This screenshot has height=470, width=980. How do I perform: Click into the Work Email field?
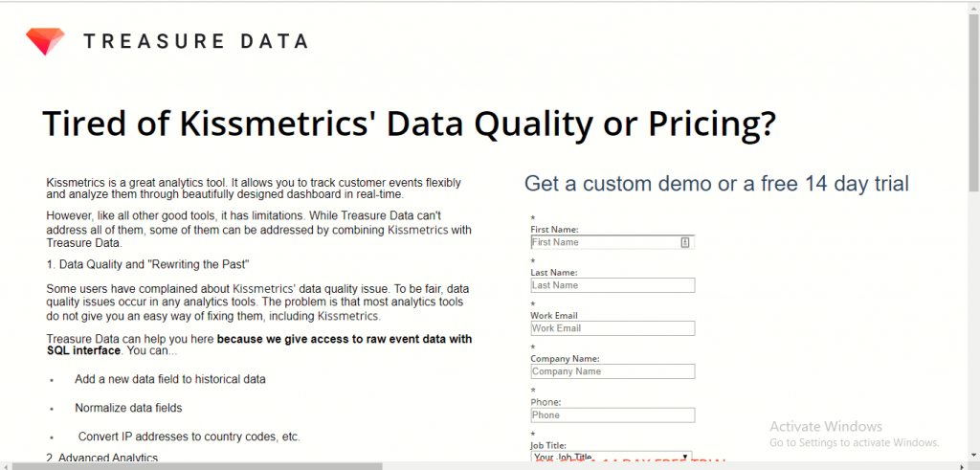[612, 328]
